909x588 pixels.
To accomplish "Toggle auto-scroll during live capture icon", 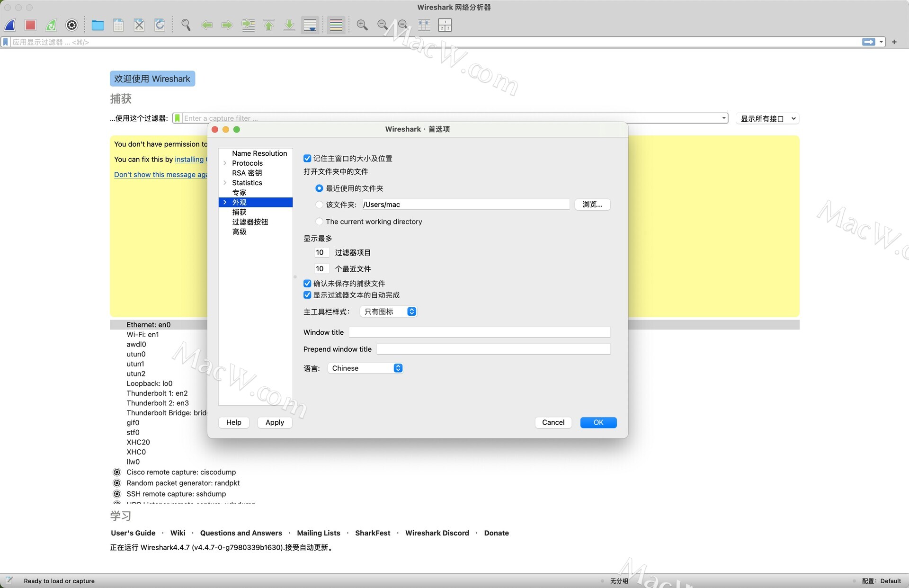I will coord(310,25).
